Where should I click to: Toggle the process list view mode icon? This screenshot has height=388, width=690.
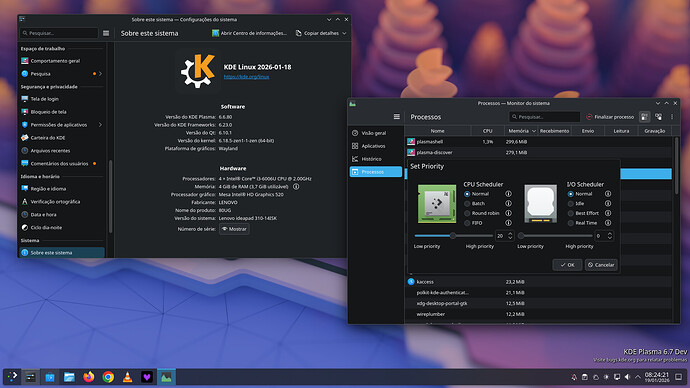pyautogui.click(x=645, y=117)
